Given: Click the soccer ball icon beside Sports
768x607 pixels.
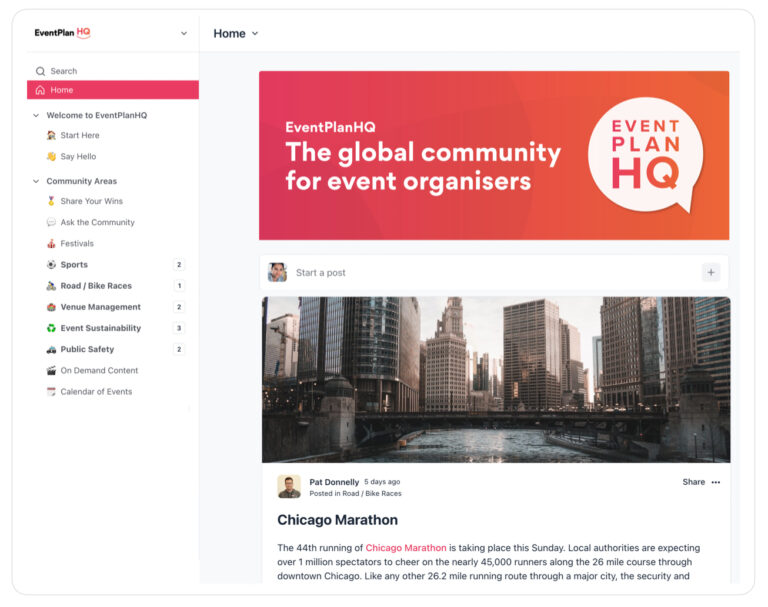Looking at the screenshot, I should 51,265.
